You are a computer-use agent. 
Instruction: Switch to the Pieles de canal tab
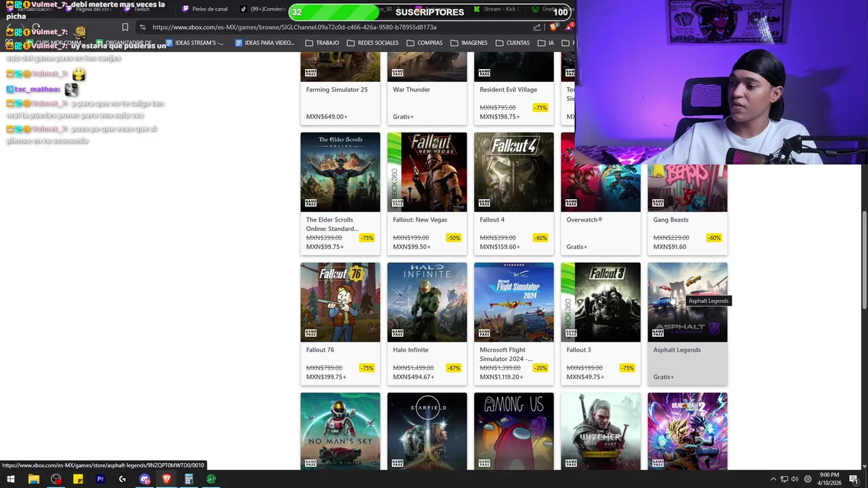pyautogui.click(x=205, y=9)
